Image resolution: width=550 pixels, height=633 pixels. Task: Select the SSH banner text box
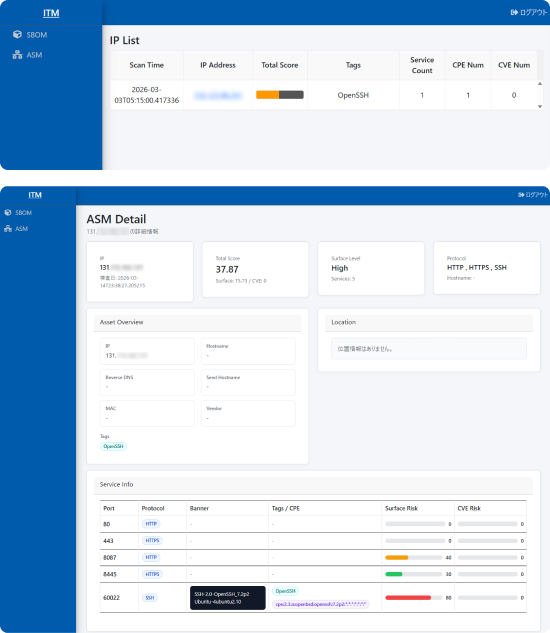tap(228, 598)
